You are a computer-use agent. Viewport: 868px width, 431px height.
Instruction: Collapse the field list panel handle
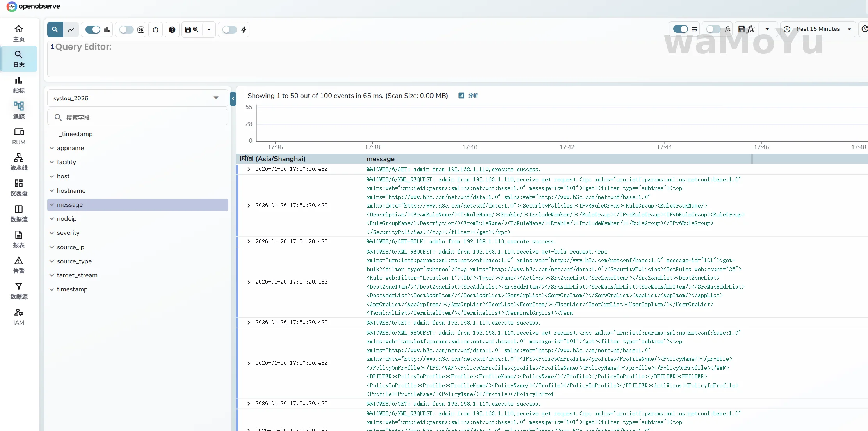[233, 99]
